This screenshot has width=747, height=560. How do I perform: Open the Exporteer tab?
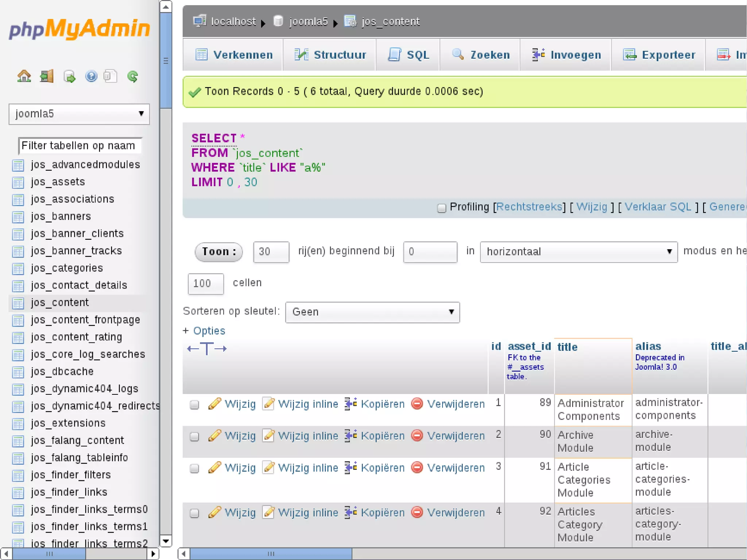pyautogui.click(x=658, y=55)
